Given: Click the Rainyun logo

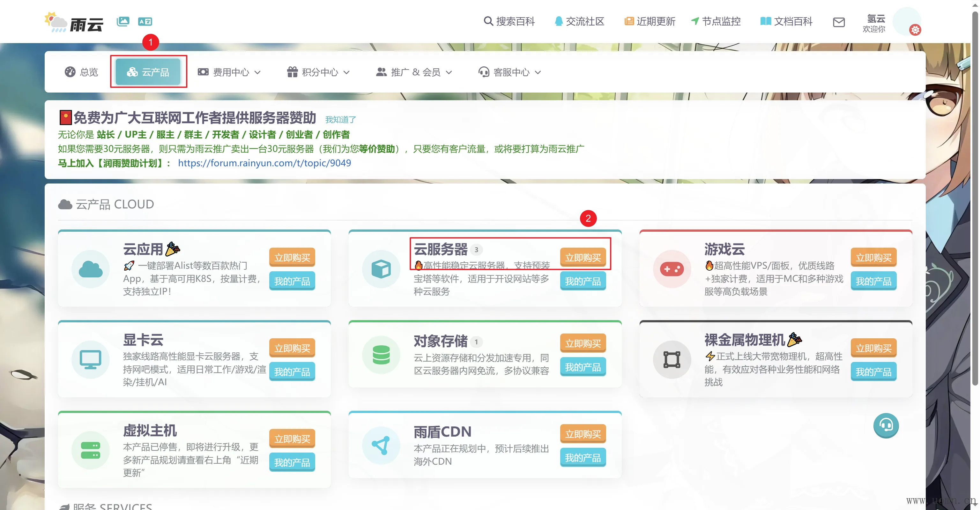Looking at the screenshot, I should tap(74, 22).
